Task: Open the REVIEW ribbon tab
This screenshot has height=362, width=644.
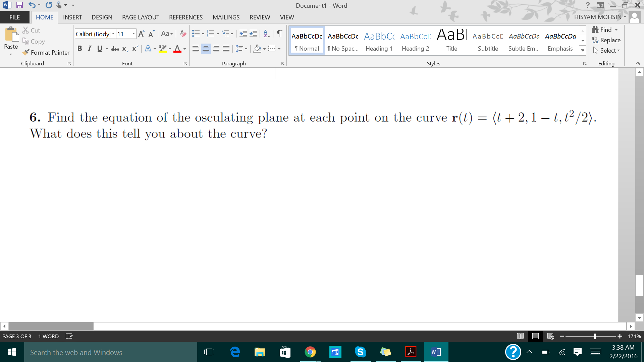Action: point(260,17)
